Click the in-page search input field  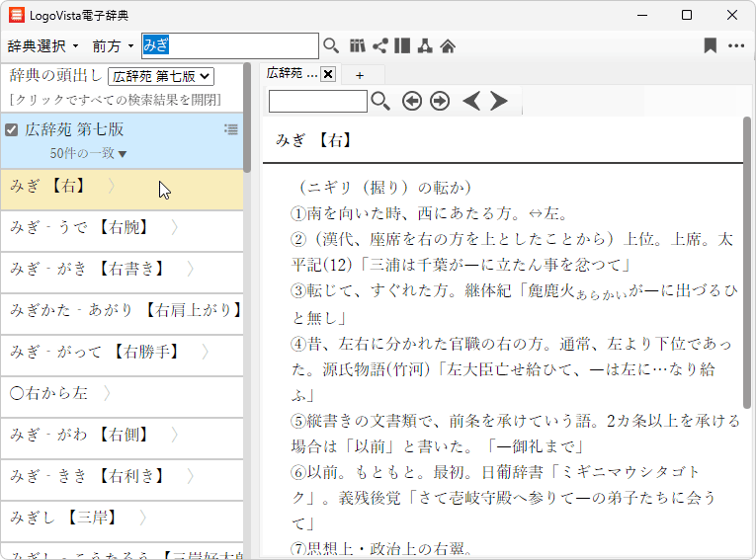[x=317, y=101]
